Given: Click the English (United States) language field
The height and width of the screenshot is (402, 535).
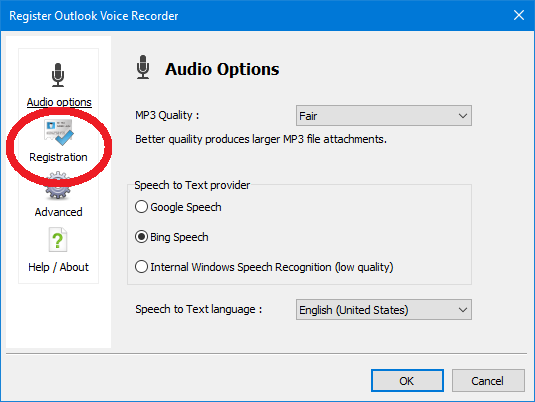Looking at the screenshot, I should click(384, 310).
